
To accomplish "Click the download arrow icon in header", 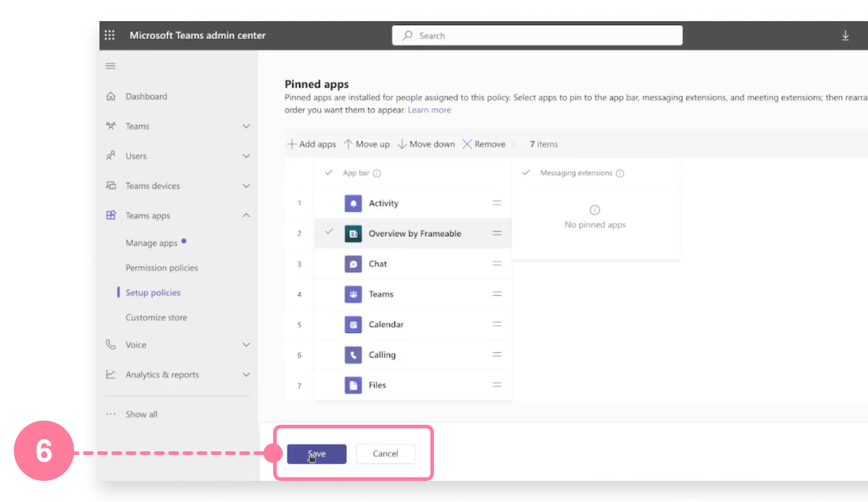I will (x=845, y=36).
